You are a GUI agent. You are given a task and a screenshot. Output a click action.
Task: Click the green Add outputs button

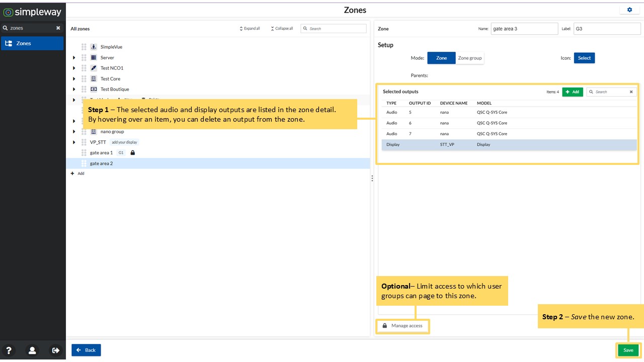point(573,92)
